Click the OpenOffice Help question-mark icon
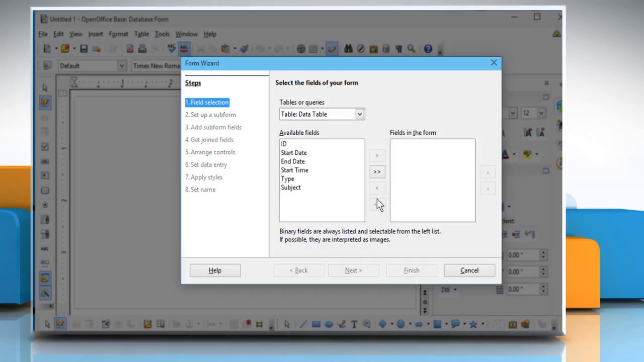The height and width of the screenshot is (362, 644). click(428, 49)
